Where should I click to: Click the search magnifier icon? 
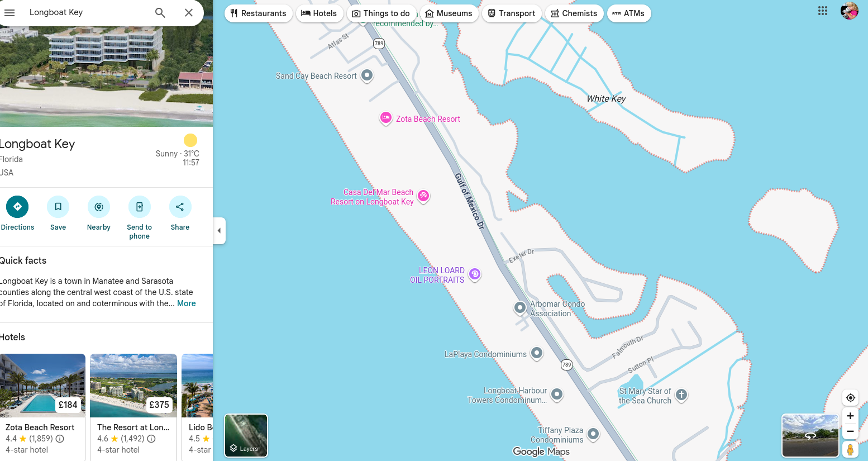(x=160, y=12)
